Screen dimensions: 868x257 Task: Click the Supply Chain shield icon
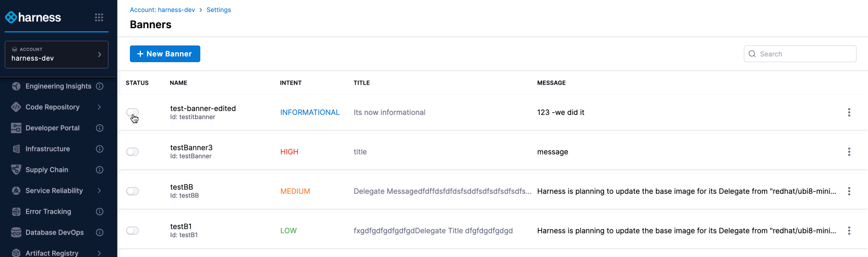[16, 170]
